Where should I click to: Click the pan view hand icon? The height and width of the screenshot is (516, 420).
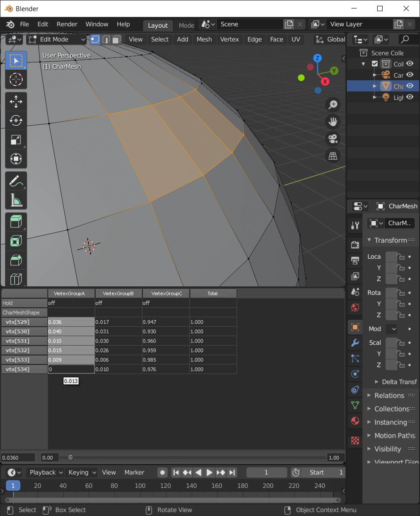(333, 122)
